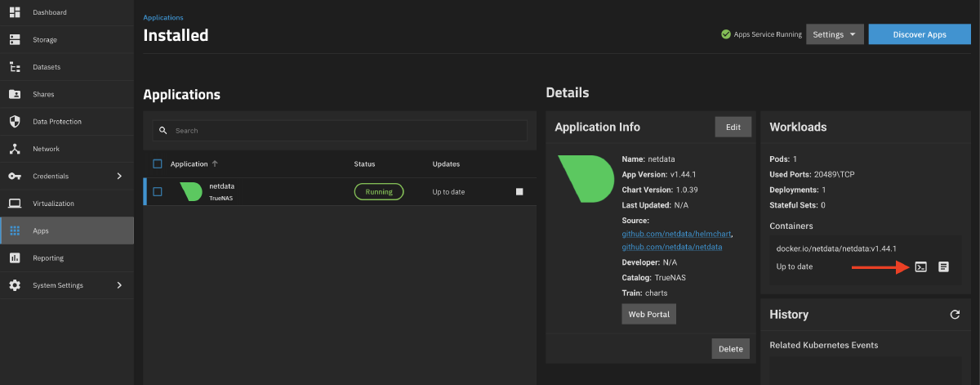Image resolution: width=980 pixels, height=385 pixels.
Task: Click the netdata row logo icon
Action: [190, 191]
